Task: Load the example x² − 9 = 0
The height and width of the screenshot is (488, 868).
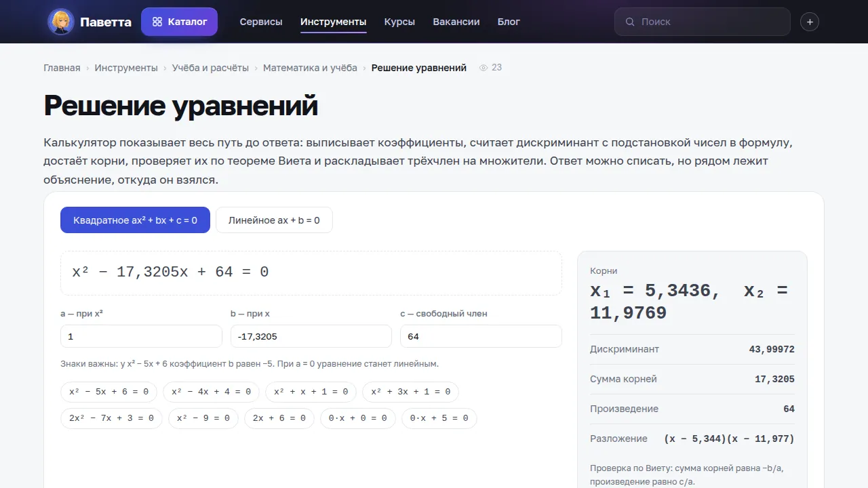Action: click(203, 418)
